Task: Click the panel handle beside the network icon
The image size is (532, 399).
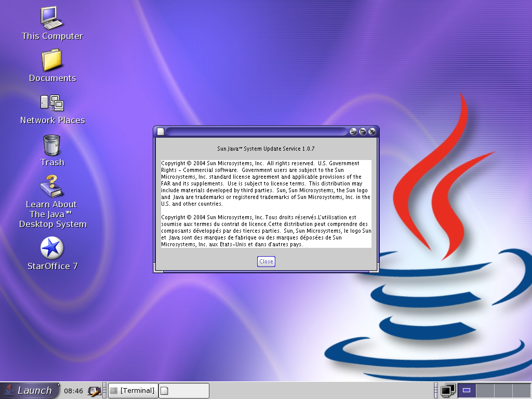Action: pyautogui.click(x=436, y=391)
